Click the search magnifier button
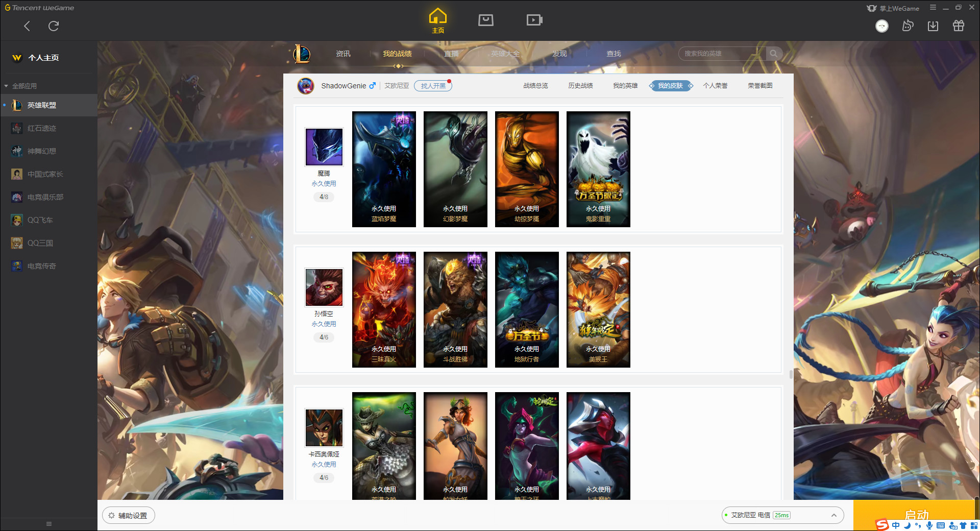 click(x=774, y=54)
